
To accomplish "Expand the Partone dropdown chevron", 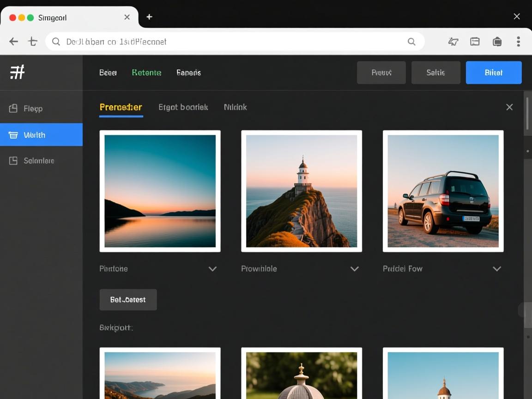I will pos(212,269).
